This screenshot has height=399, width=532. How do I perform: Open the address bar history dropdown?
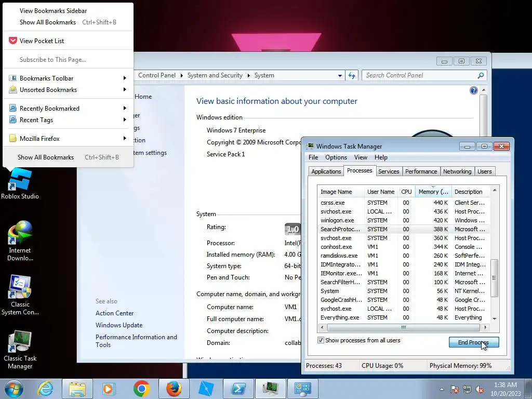(x=340, y=76)
